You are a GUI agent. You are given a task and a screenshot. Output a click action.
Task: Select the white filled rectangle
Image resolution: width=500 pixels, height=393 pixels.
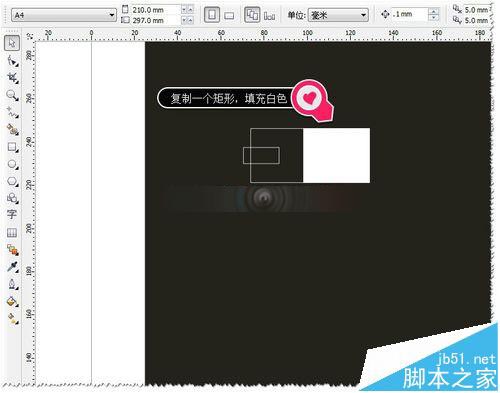point(336,155)
